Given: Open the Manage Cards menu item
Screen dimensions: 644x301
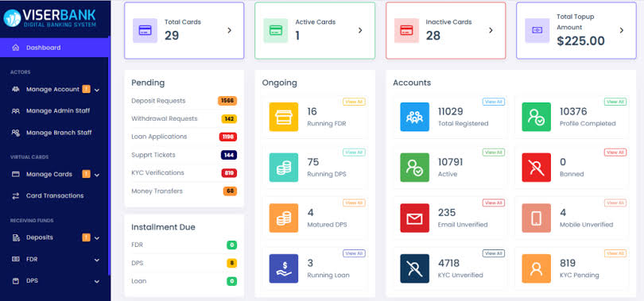Looking at the screenshot, I should tap(54, 174).
